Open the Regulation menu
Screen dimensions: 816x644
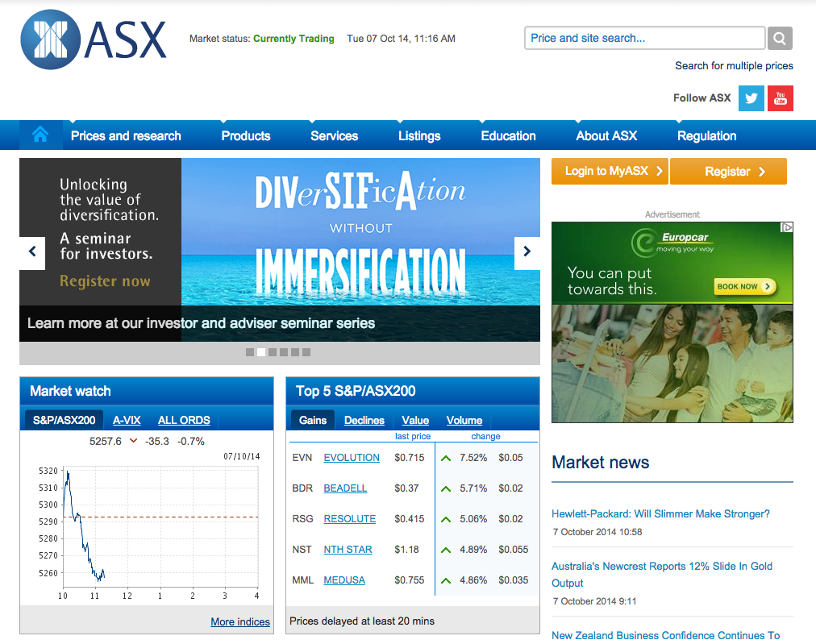[x=706, y=135]
